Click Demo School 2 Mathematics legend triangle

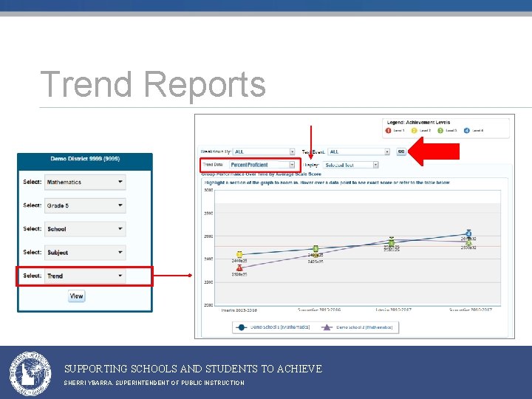tap(327, 327)
